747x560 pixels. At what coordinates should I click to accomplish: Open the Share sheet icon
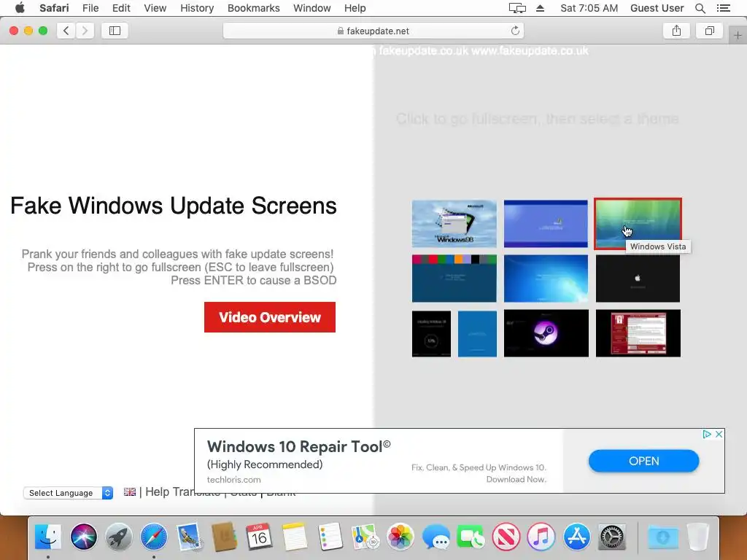(x=676, y=31)
